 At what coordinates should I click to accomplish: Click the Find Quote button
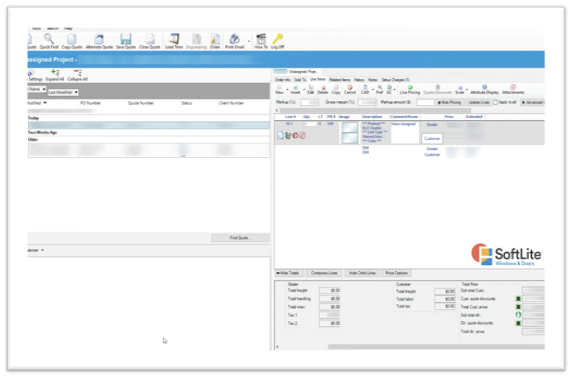coord(240,238)
